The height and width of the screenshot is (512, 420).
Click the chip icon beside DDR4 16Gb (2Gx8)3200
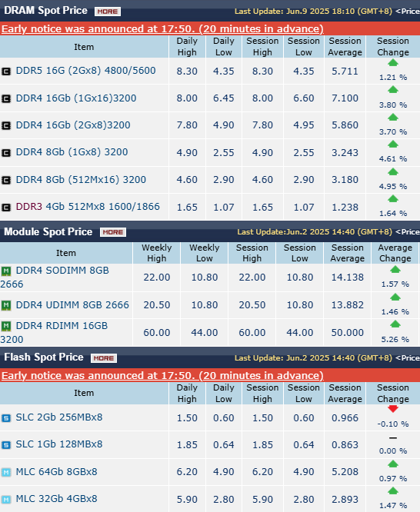point(6,125)
